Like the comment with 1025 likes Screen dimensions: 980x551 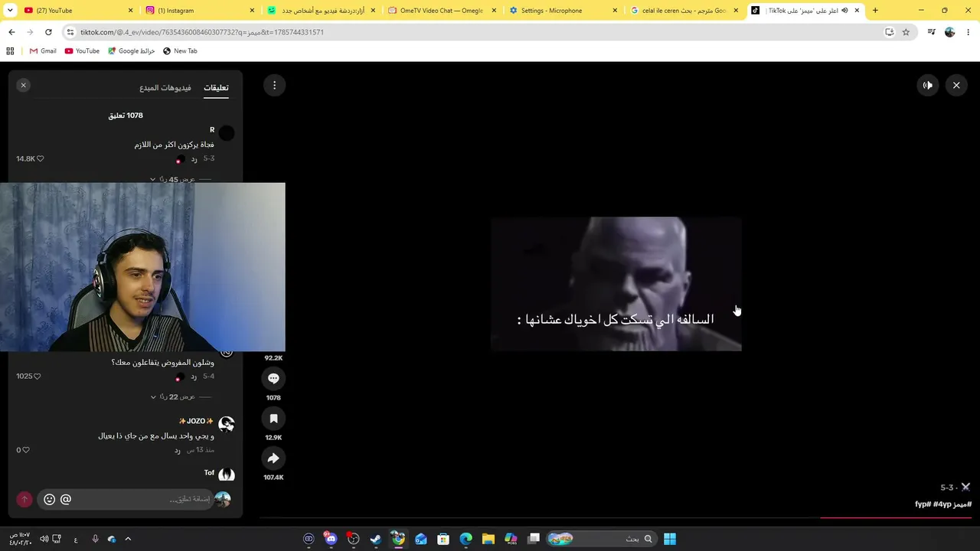click(37, 376)
